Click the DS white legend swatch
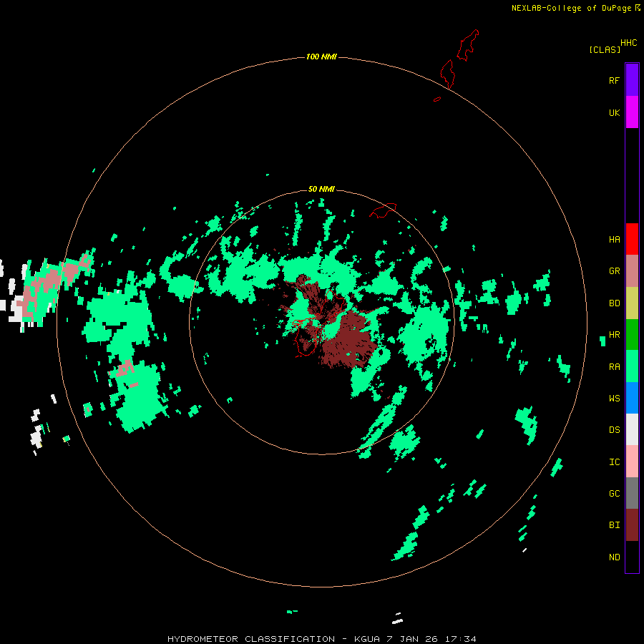Viewport: 644px width, 644px height. (632, 429)
